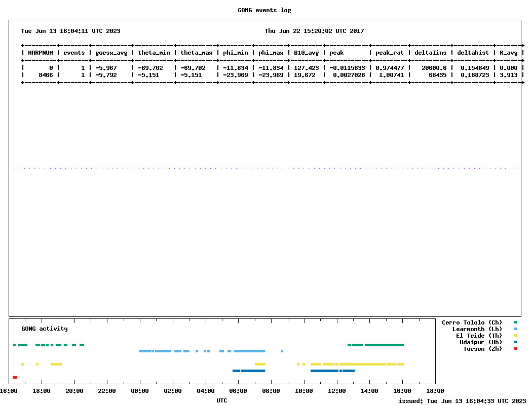
Task: Click the phi_max column header
Action: point(271,53)
